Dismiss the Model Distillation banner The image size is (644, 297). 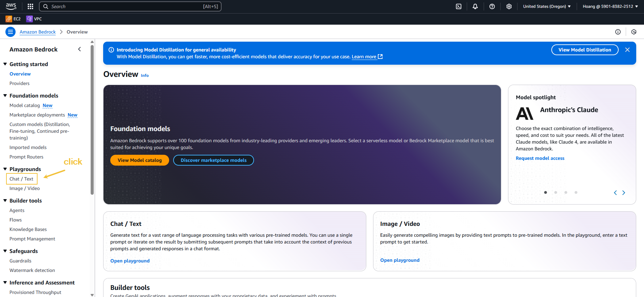point(627,50)
